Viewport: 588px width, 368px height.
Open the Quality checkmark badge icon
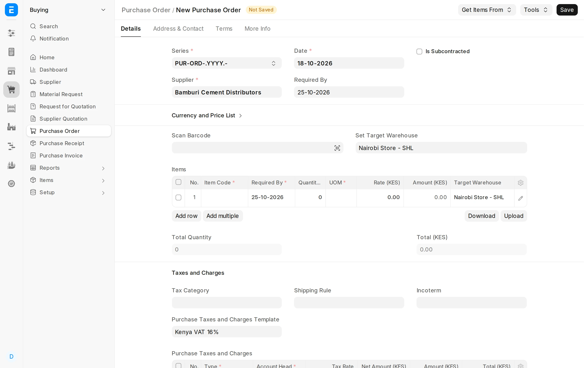(11, 184)
